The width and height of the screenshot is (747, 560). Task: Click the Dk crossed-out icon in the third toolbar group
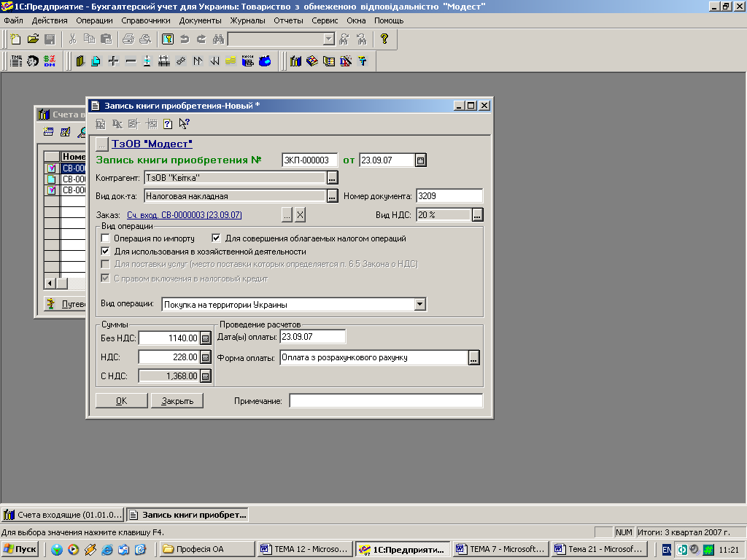pyautogui.click(x=346, y=61)
